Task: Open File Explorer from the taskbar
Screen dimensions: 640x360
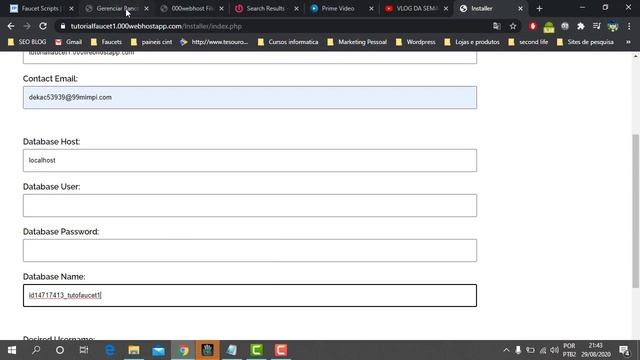Action: tap(134, 350)
